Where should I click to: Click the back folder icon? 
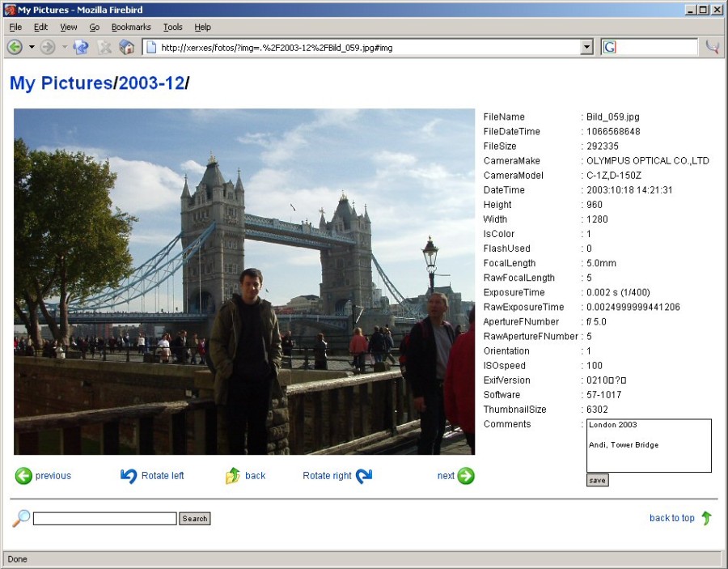[233, 476]
